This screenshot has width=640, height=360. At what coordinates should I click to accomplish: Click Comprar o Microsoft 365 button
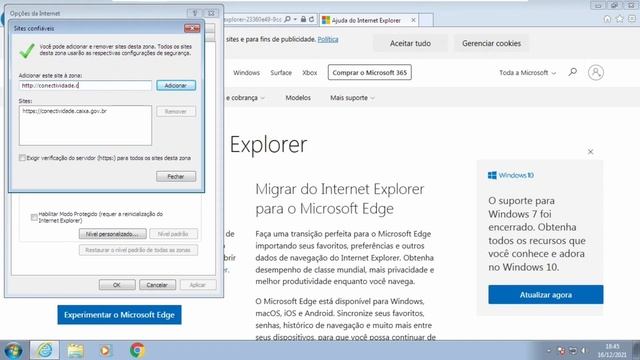369,73
